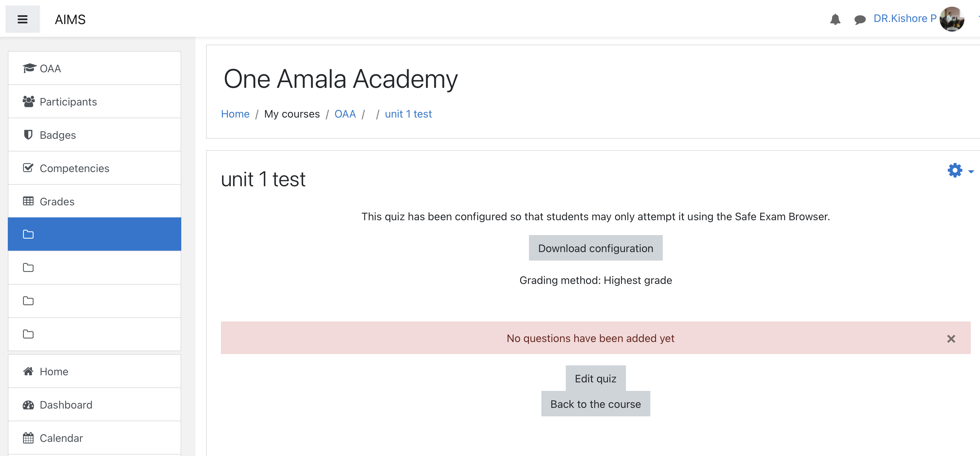The height and width of the screenshot is (456, 980).
Task: Select the highlighted blue folder section
Action: coord(94,234)
